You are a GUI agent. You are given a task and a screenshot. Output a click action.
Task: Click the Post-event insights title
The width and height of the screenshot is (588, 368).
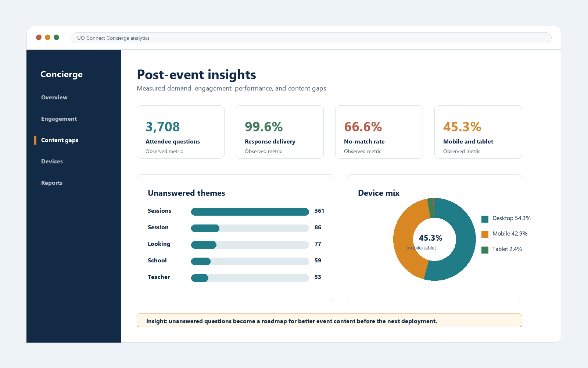(197, 75)
